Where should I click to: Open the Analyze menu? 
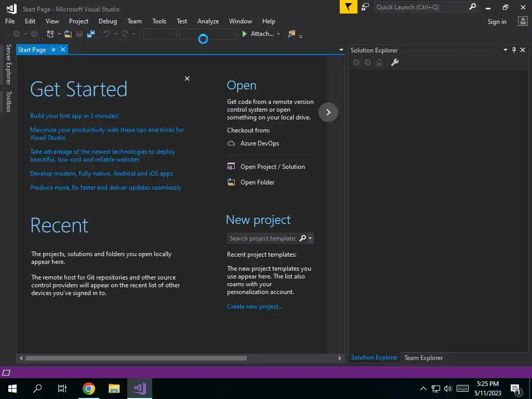pos(208,21)
